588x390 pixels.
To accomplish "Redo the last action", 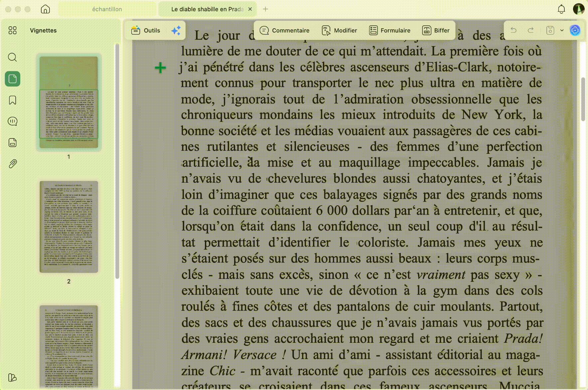I will click(x=531, y=30).
